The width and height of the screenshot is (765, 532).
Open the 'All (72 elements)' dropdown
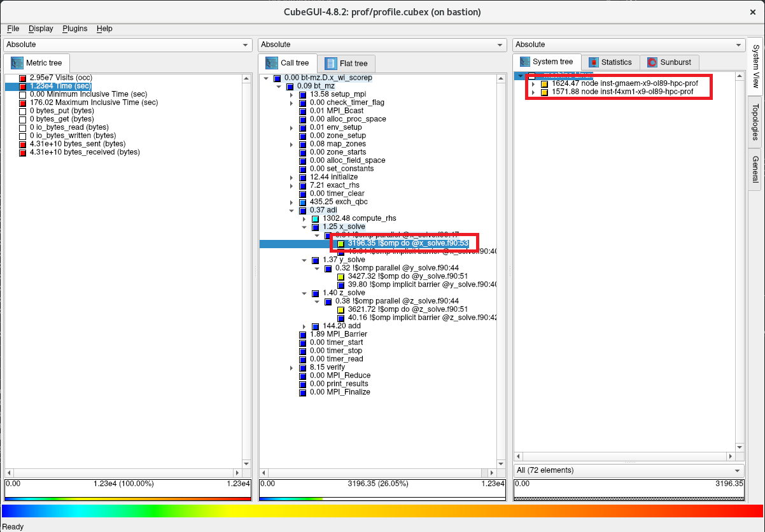(x=628, y=470)
